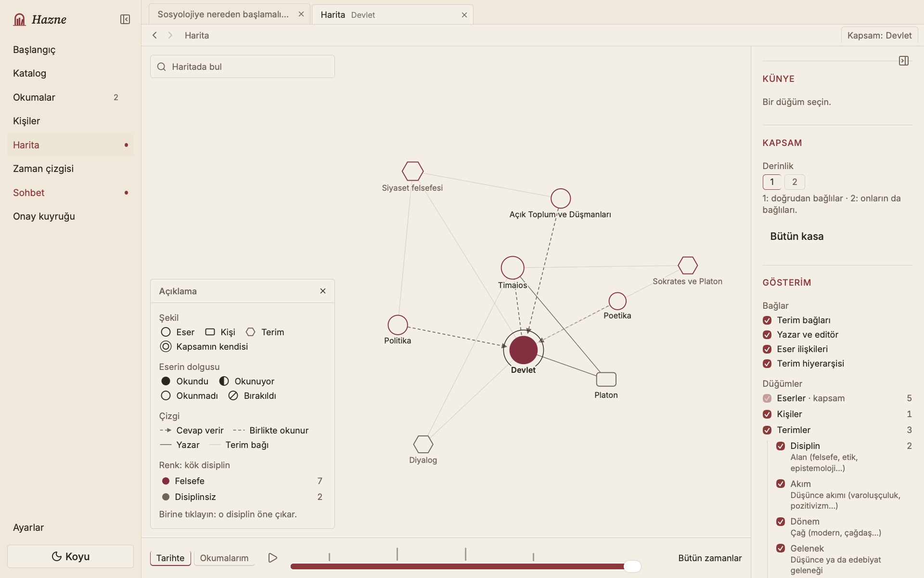Disable the Kişiler nodes checkbox
Image resolution: width=924 pixels, height=578 pixels.
pos(767,414)
